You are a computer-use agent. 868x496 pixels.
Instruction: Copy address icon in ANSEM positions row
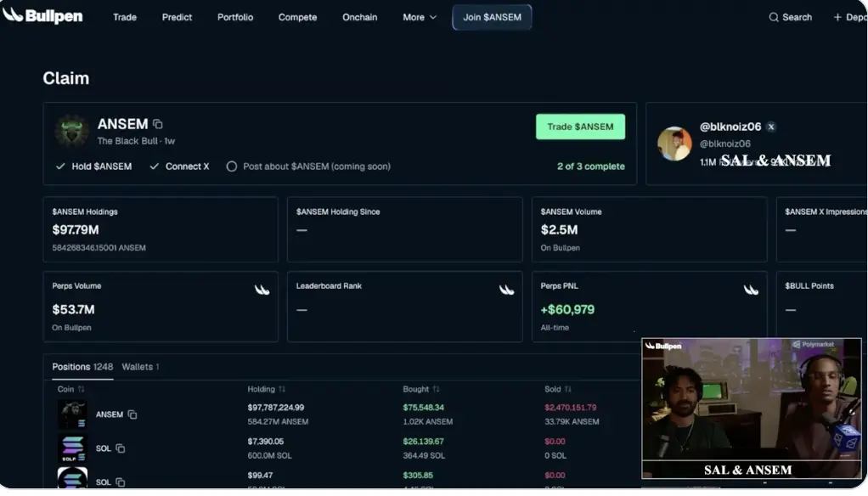pyautogui.click(x=132, y=414)
